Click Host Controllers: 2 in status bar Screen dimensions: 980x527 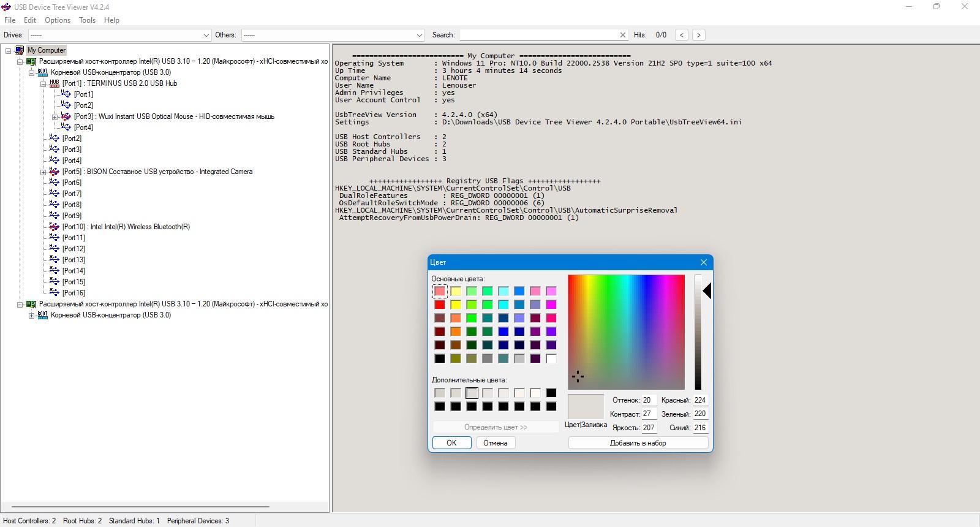pyautogui.click(x=29, y=521)
